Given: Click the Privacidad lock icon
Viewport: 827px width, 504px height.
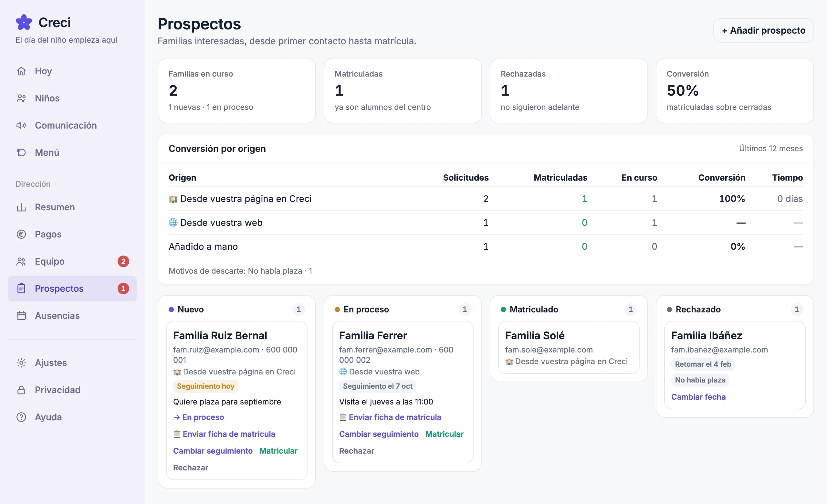Looking at the screenshot, I should click(x=21, y=390).
